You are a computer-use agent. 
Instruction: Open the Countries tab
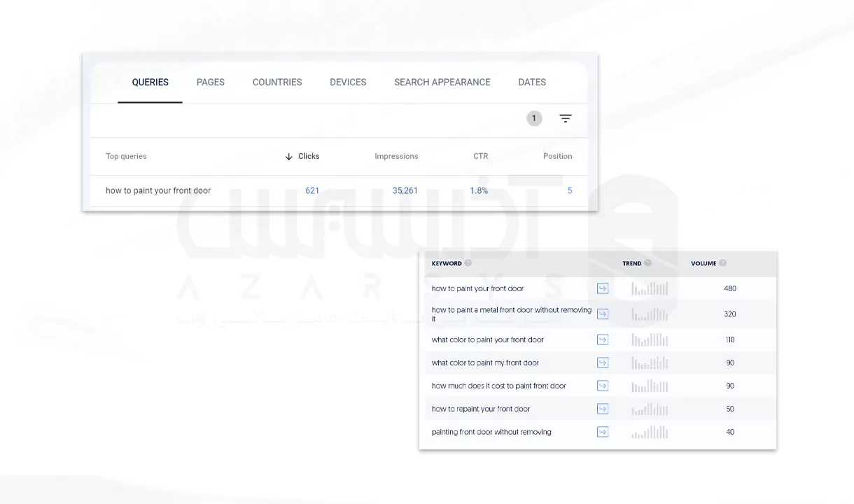click(277, 82)
